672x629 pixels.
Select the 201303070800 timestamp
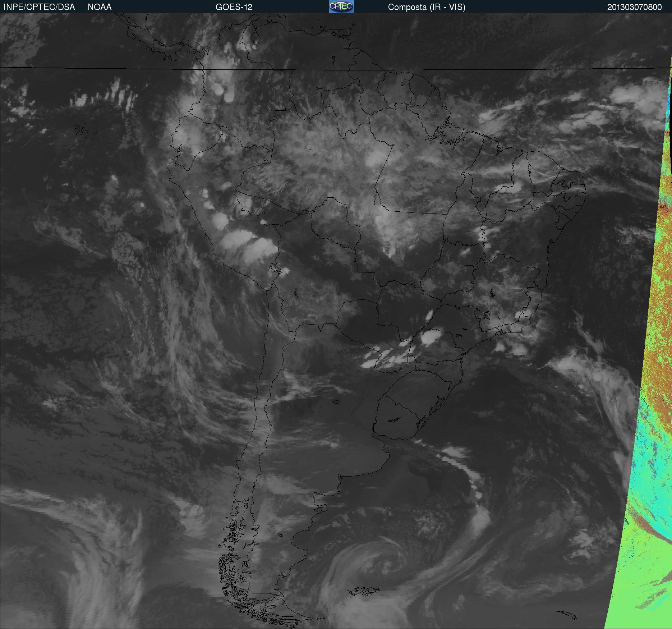coord(634,7)
